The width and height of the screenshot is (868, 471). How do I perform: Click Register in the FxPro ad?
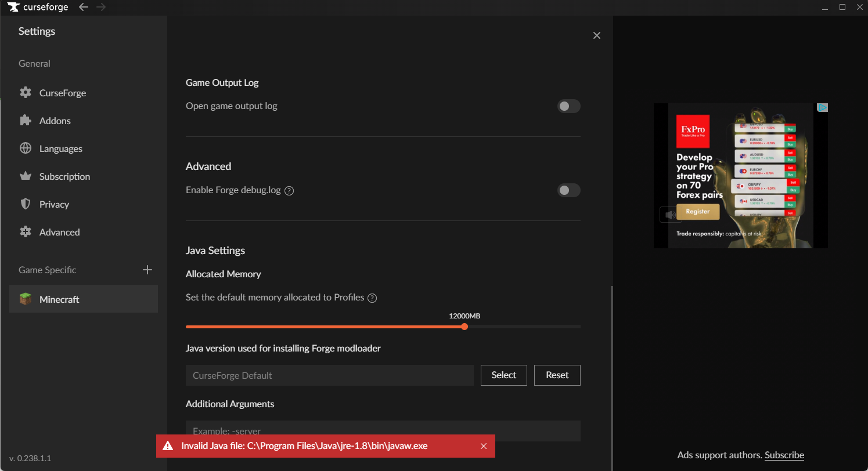click(x=698, y=212)
